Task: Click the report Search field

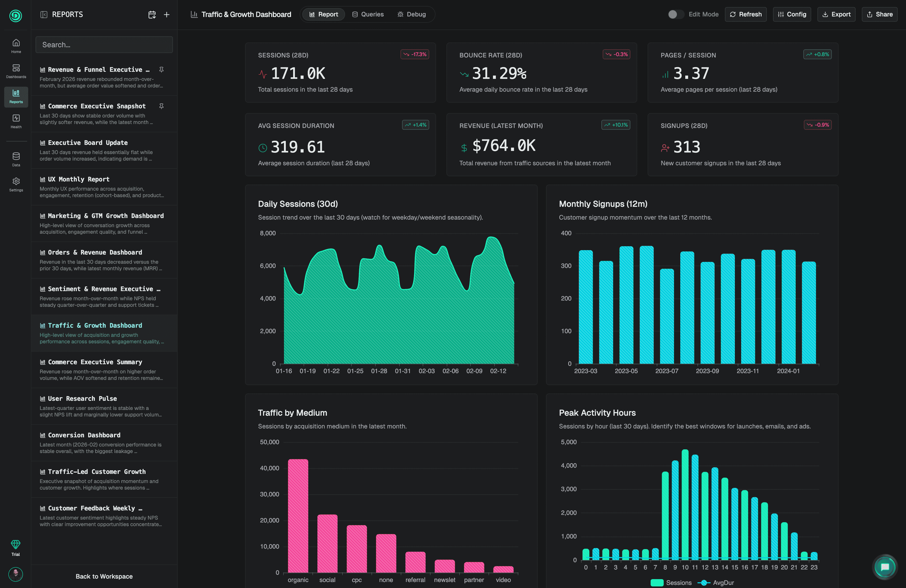Action: click(x=104, y=45)
